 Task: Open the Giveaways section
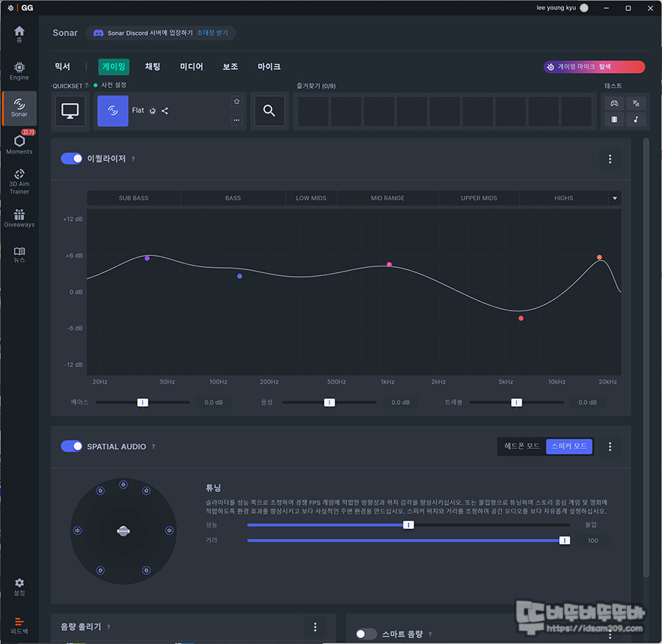point(19,218)
